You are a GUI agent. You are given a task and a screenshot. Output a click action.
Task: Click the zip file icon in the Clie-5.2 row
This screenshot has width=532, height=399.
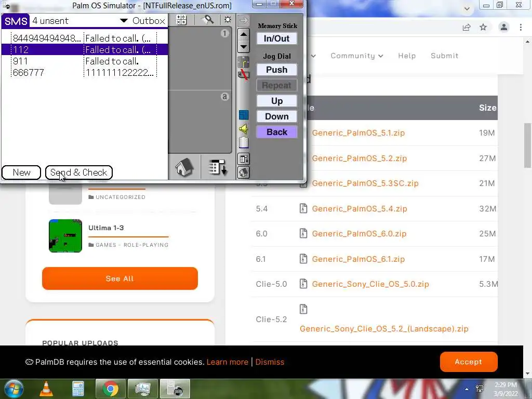(303, 309)
